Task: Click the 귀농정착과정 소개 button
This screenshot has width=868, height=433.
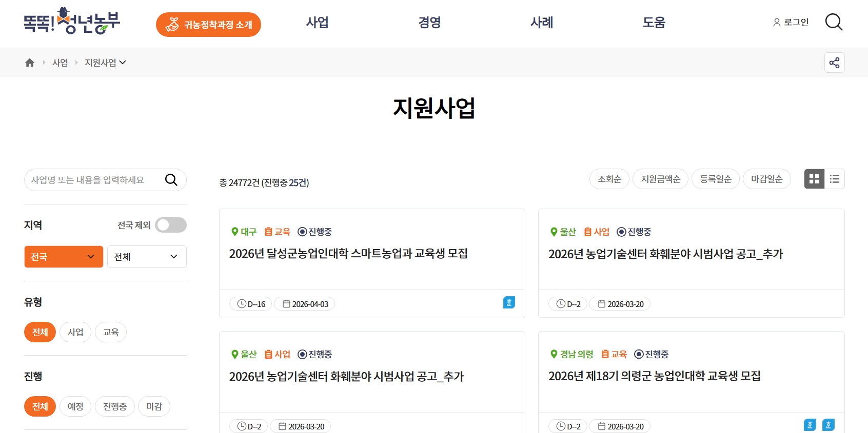Action: pyautogui.click(x=208, y=25)
